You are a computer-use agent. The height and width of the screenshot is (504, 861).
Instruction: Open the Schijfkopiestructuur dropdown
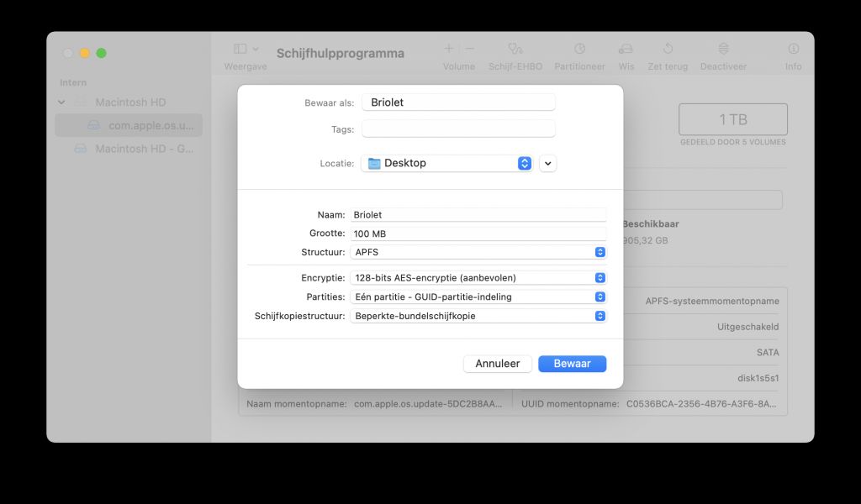599,316
